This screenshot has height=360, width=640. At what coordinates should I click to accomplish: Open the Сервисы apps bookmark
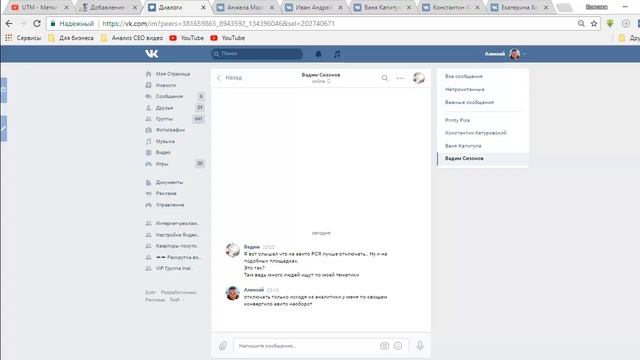pos(23,38)
